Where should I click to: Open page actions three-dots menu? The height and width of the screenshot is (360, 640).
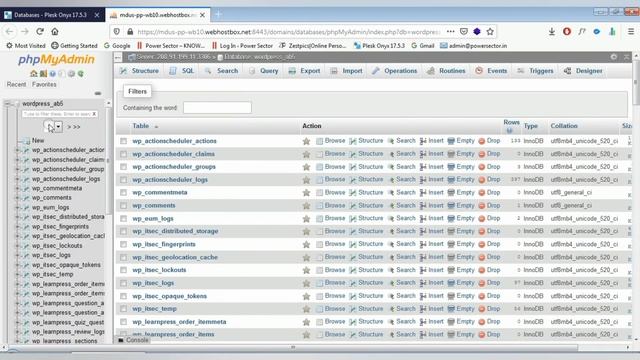tap(450, 31)
